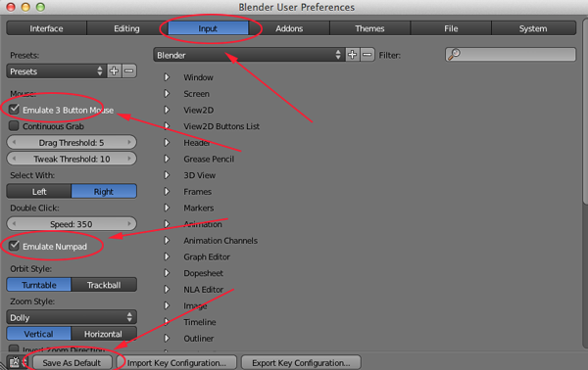Set zoom axis to Horizontal

click(104, 334)
